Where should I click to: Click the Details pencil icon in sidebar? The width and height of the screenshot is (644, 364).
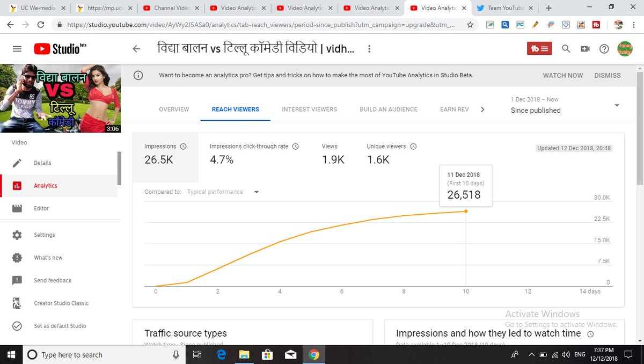pos(17,163)
